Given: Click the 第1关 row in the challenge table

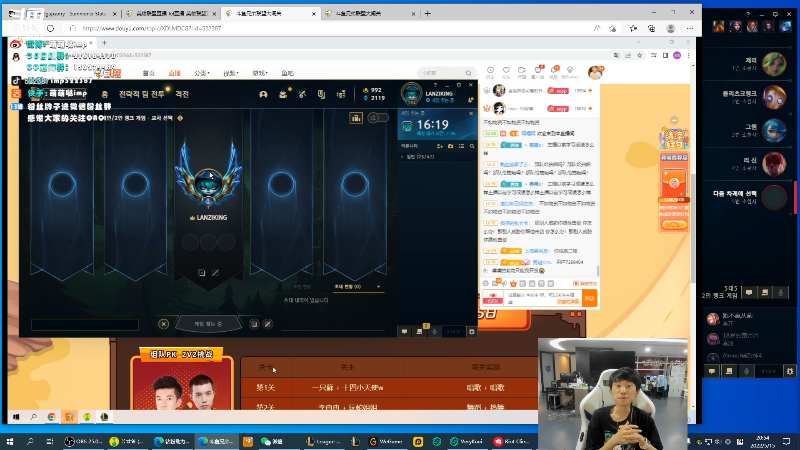Looking at the screenshot, I should (x=389, y=388).
